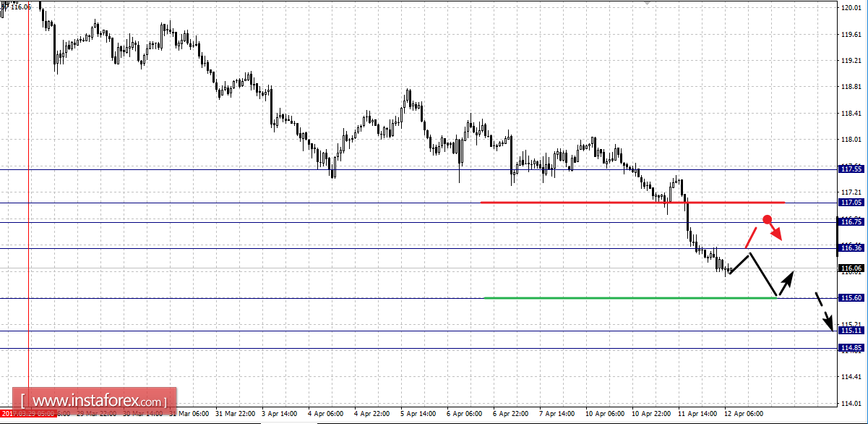
Task: Select the 115.60 level price tag
Action: (851, 298)
